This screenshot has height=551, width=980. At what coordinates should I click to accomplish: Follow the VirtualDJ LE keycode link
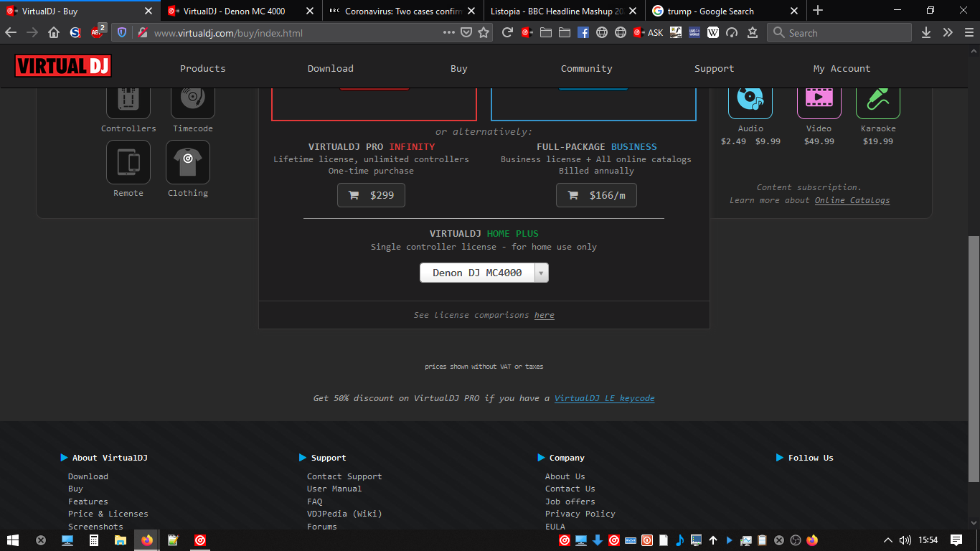(605, 398)
